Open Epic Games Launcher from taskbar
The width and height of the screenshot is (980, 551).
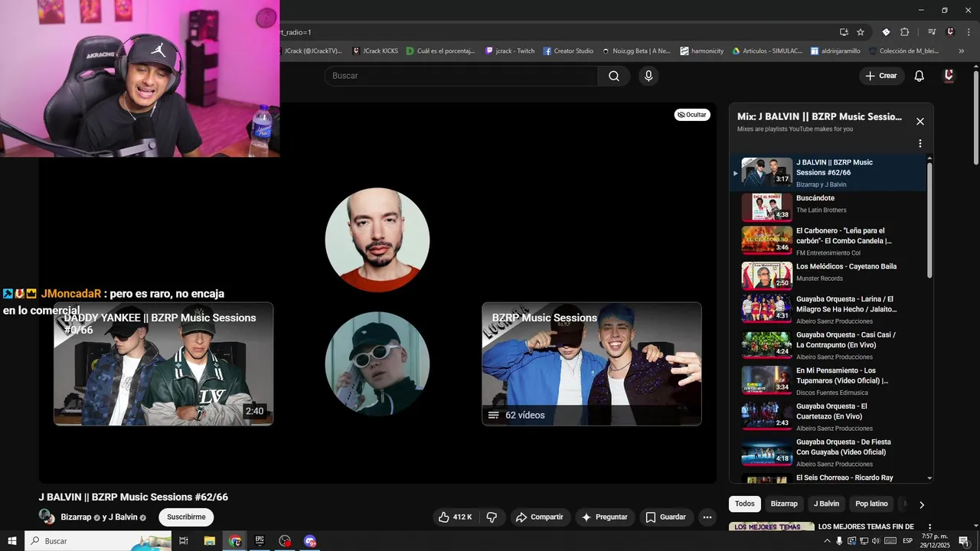pos(260,541)
